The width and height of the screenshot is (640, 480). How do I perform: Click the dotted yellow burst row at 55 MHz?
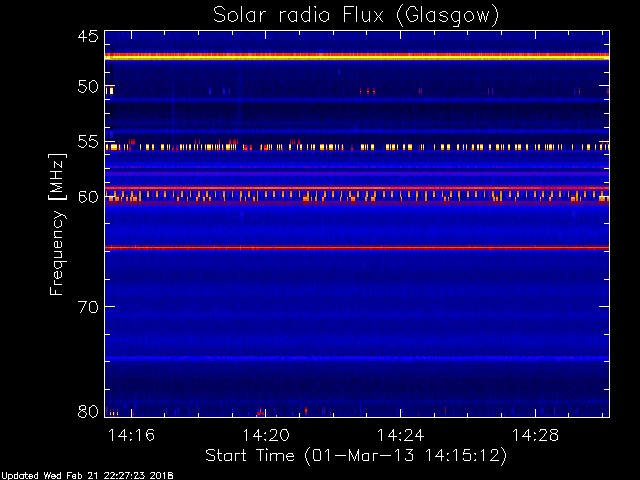click(357, 147)
